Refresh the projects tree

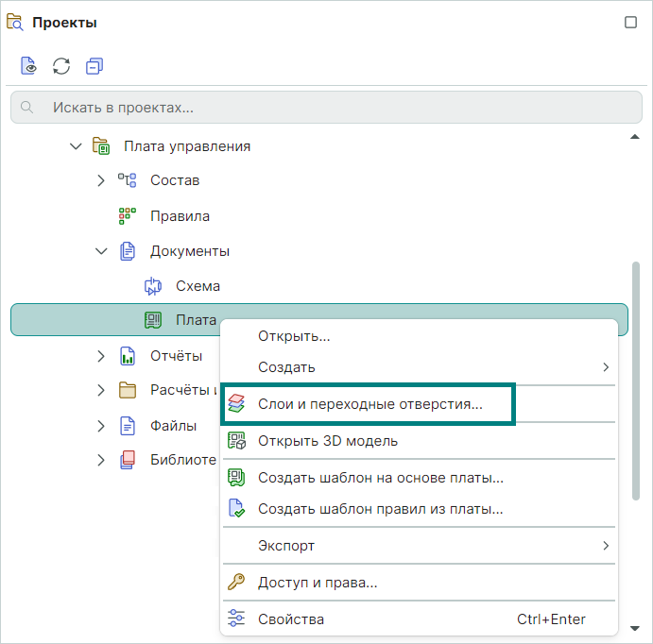click(61, 66)
